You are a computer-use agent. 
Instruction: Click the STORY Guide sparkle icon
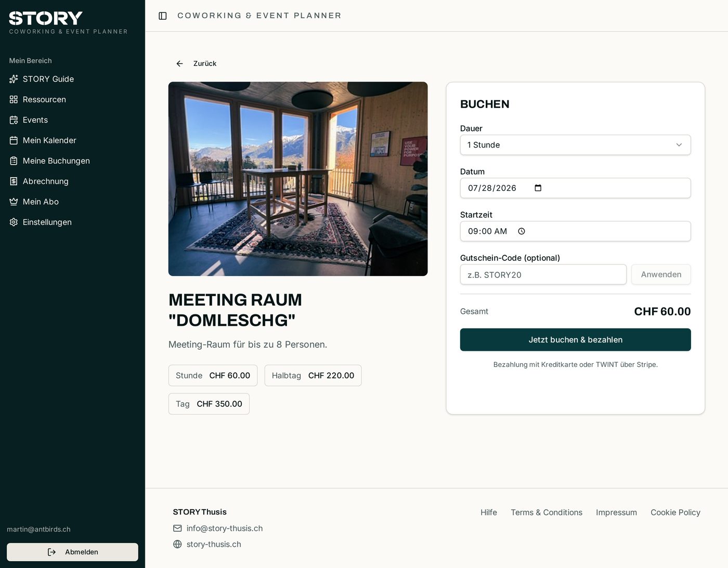coord(14,79)
